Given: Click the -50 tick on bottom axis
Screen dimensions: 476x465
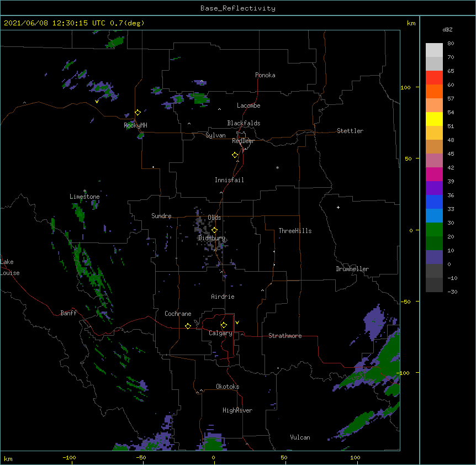Looking at the screenshot, I should 141,457.
